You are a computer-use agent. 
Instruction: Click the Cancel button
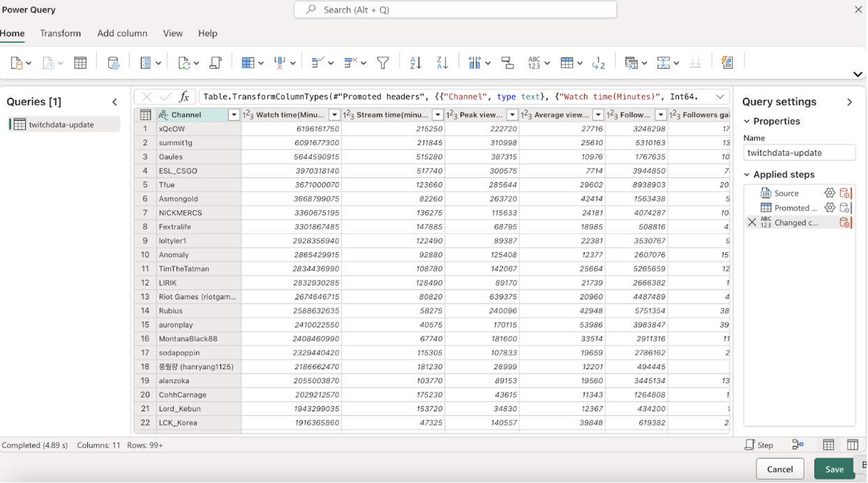pyautogui.click(x=779, y=468)
